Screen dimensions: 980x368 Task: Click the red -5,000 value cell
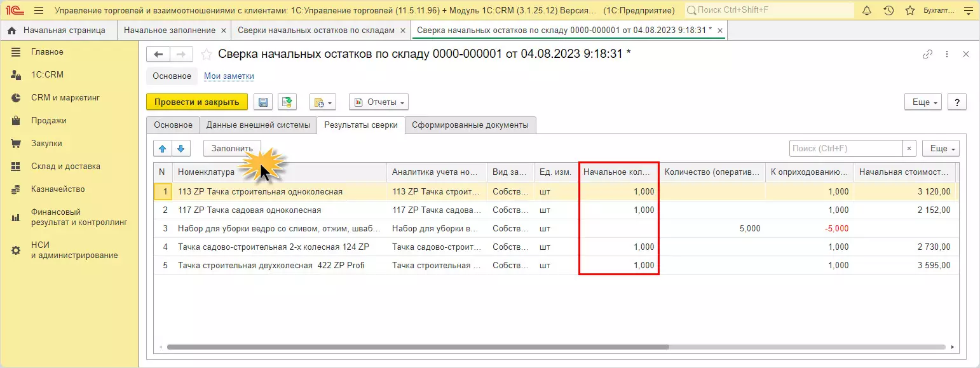click(x=810, y=228)
